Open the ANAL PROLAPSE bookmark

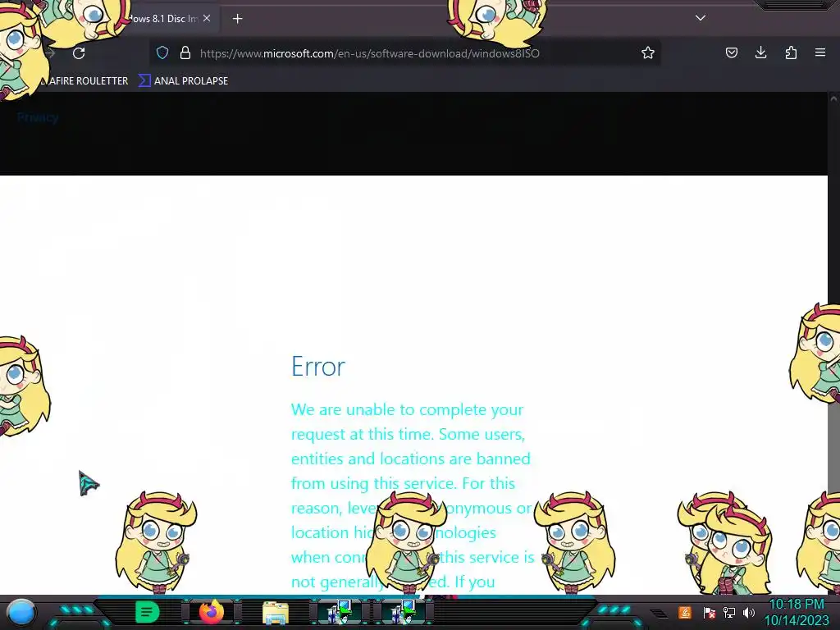(183, 81)
